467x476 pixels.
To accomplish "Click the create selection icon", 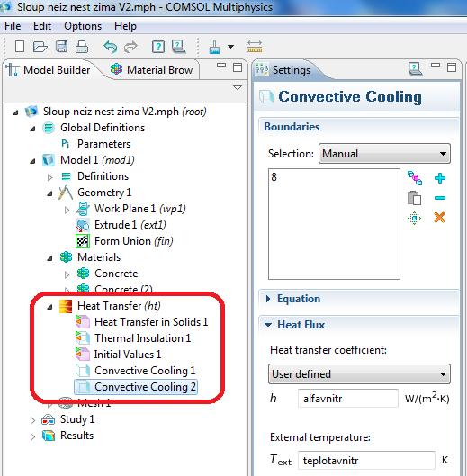I will tap(415, 178).
